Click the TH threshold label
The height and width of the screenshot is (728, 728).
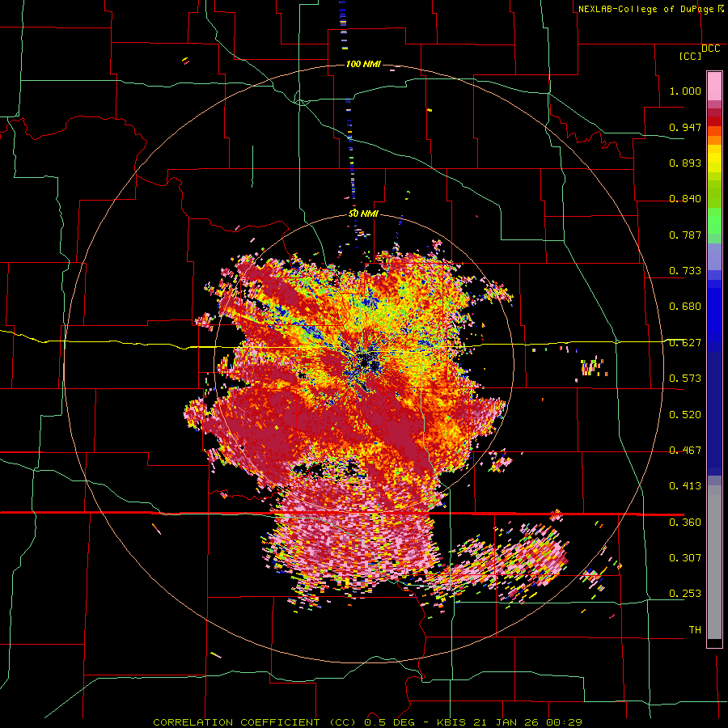(x=695, y=630)
